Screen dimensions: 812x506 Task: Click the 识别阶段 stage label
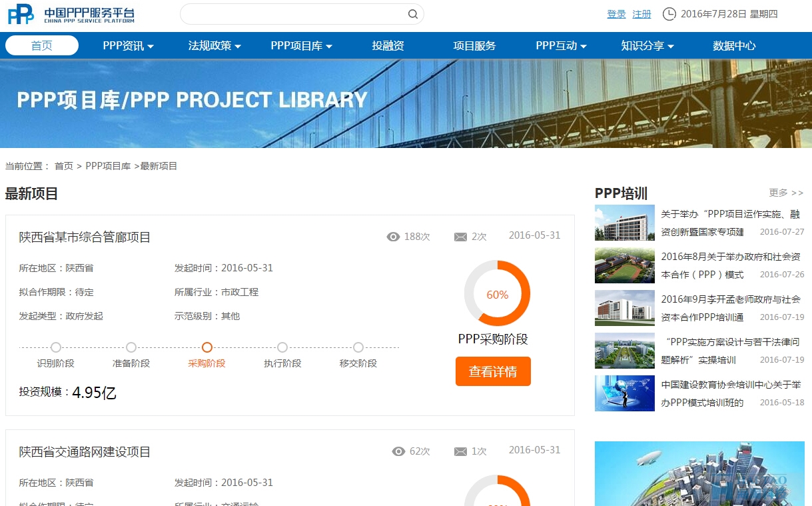[x=55, y=363]
